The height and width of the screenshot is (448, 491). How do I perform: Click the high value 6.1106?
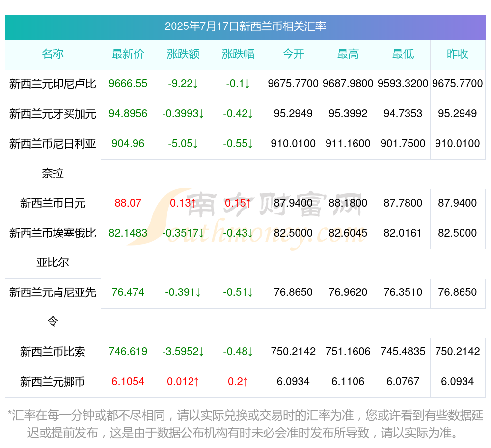click(x=348, y=382)
